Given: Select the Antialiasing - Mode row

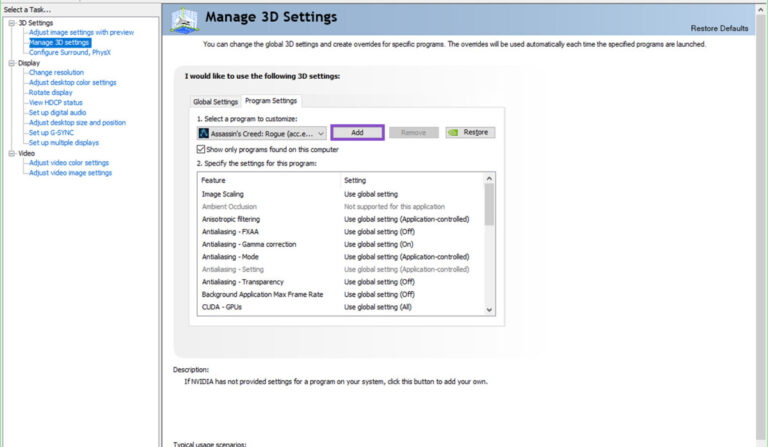Looking at the screenshot, I should 341,257.
